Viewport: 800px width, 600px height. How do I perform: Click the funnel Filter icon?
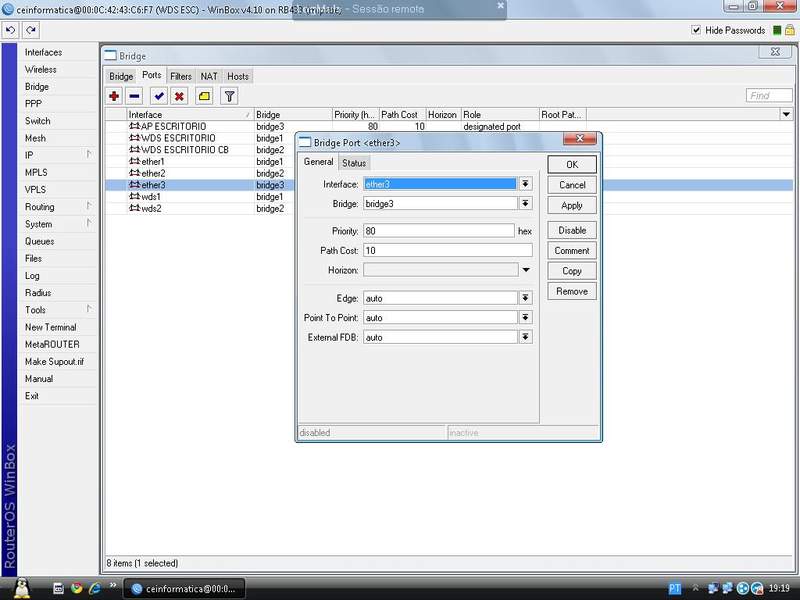coord(229,96)
